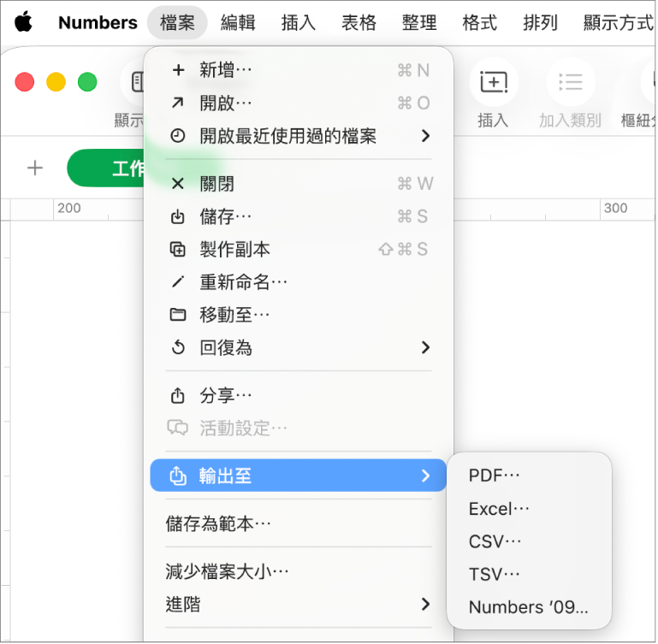Image resolution: width=658 pixels, height=644 pixels.
Task: Open the 整理 menu
Action: click(419, 22)
